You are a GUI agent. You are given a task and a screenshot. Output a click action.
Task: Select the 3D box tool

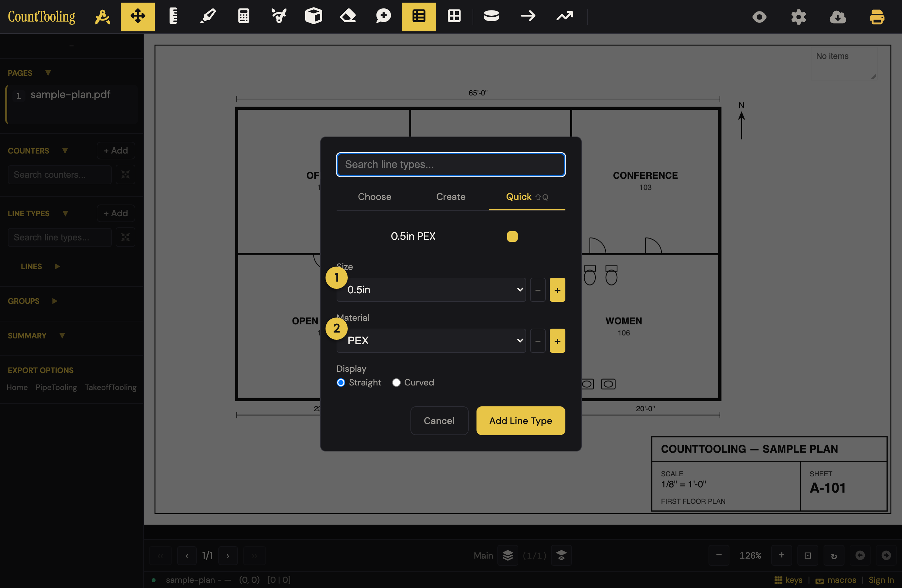click(x=313, y=17)
